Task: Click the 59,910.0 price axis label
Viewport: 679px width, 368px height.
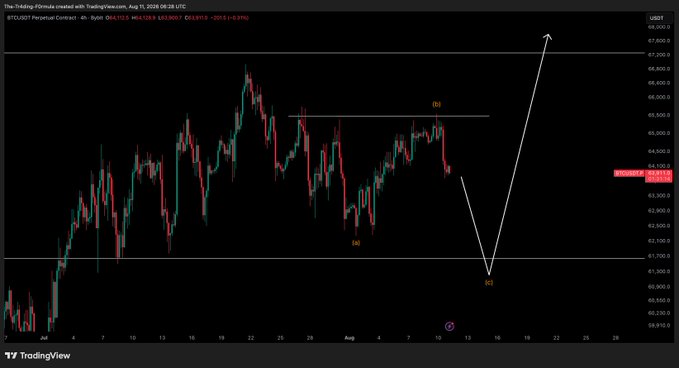Action: [659, 325]
